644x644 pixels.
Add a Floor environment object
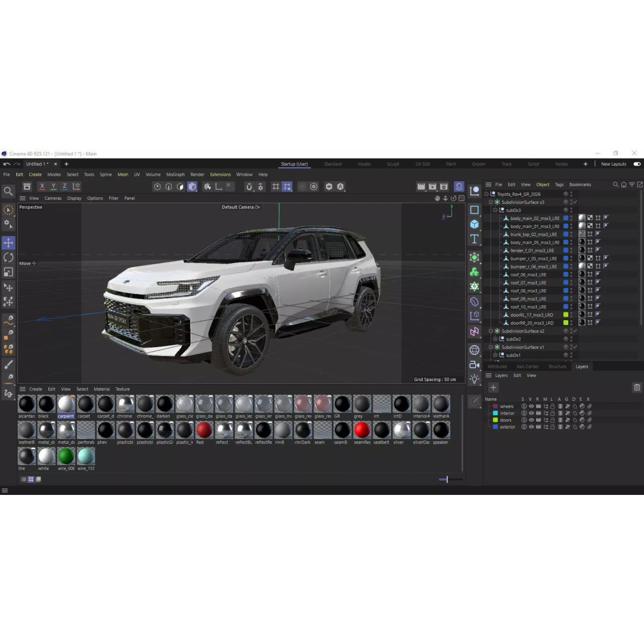coord(475,350)
